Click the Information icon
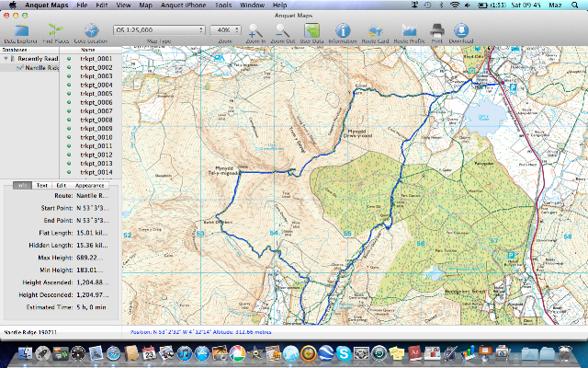The image size is (588, 368). click(x=343, y=30)
